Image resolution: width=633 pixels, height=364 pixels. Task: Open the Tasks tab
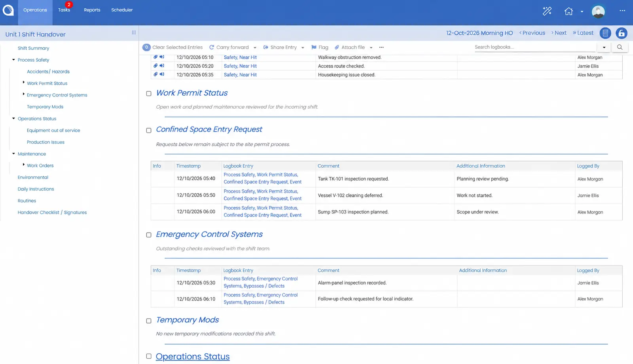tap(64, 10)
